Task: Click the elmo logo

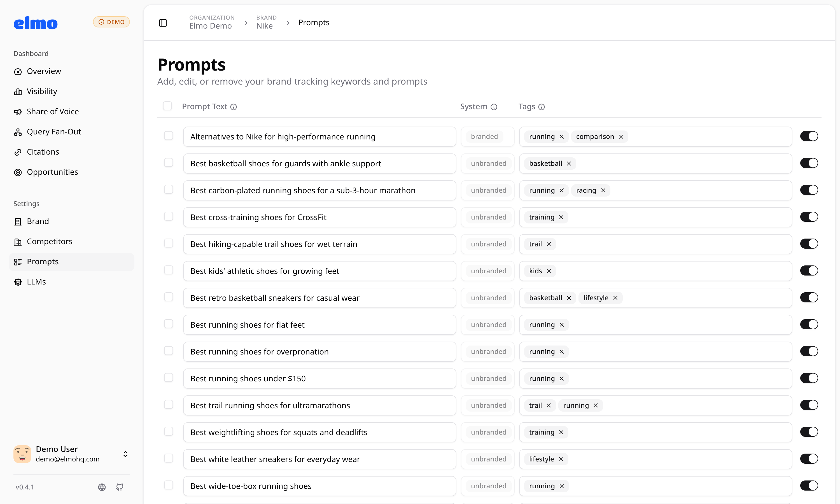Action: 36,23
